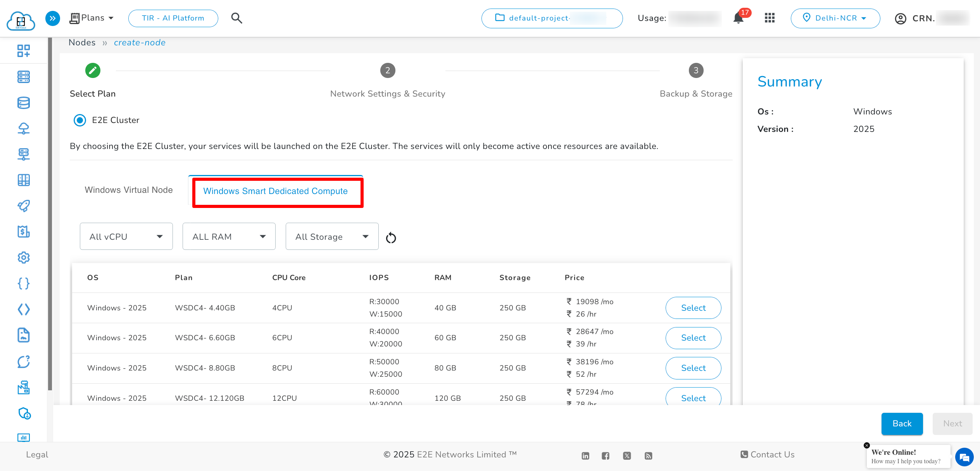Screen dimensions: 980x471
Task: Open the database stack sidebar icon
Action: (x=24, y=103)
